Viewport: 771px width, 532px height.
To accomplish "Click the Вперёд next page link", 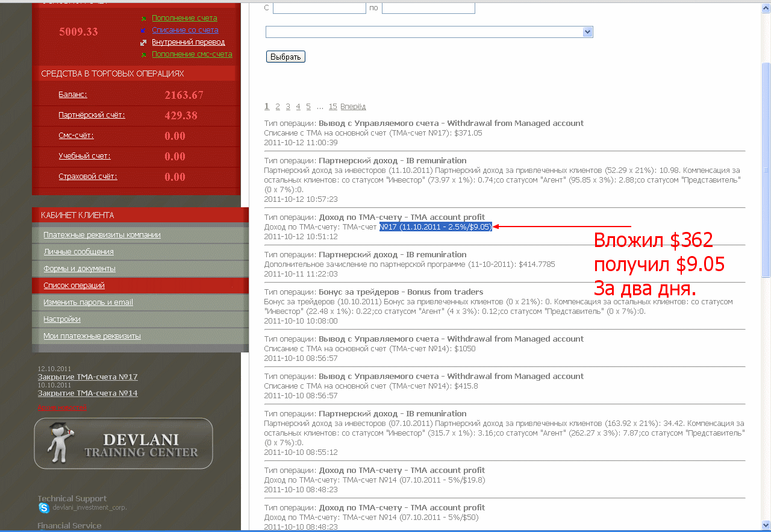I will click(353, 107).
